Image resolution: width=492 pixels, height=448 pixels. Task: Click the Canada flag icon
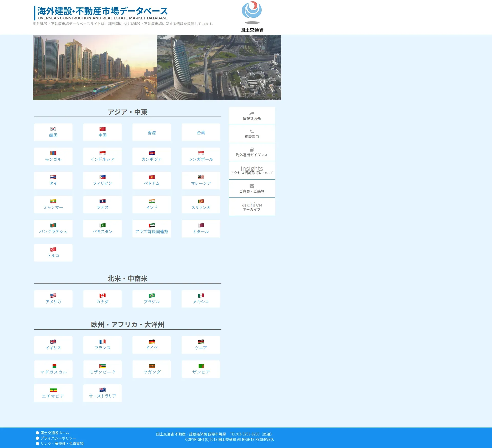tap(102, 296)
